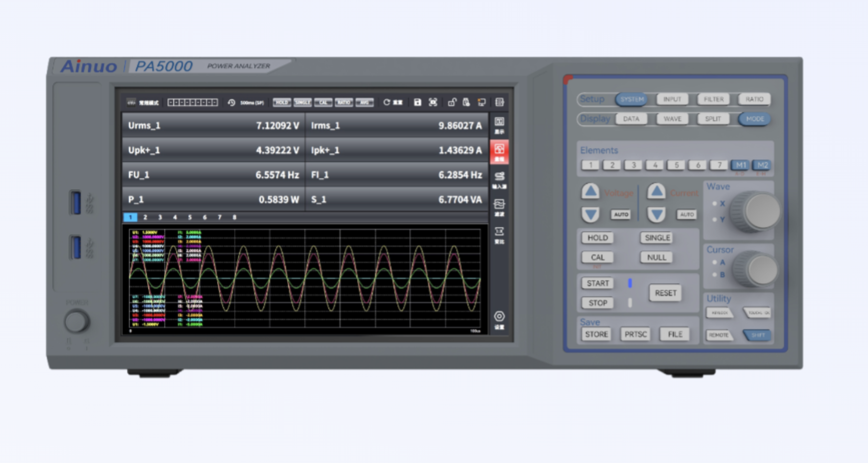The image size is (868, 463).
Task: Go to screen page 2
Action: [x=145, y=217]
